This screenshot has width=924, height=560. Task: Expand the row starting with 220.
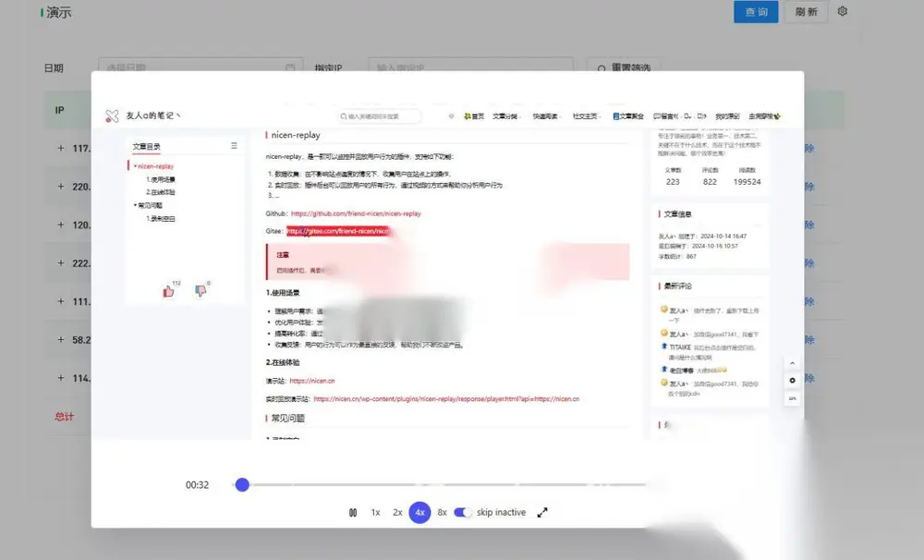tap(61, 187)
